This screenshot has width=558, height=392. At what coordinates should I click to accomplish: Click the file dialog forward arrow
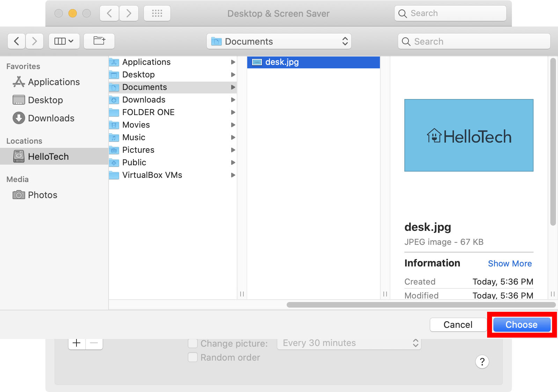(34, 41)
